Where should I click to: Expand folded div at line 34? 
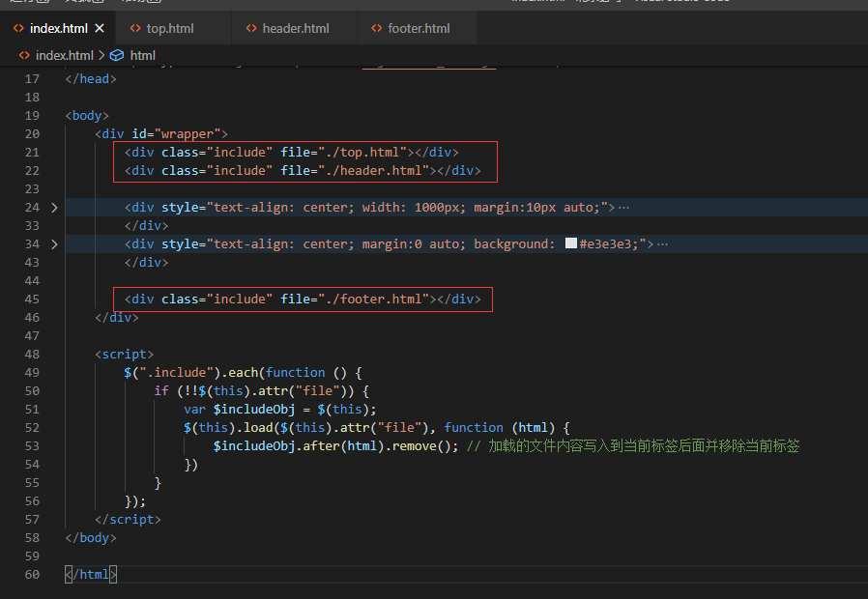[54, 243]
